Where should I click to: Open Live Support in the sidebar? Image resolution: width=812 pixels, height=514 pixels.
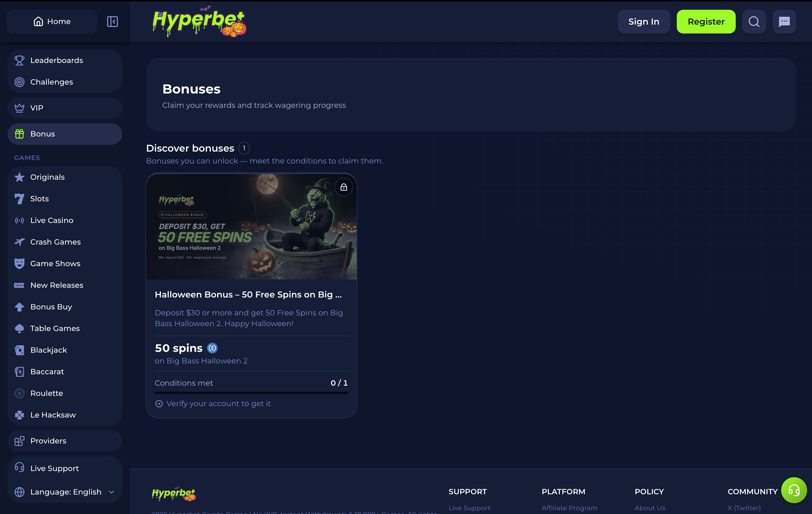click(x=65, y=469)
